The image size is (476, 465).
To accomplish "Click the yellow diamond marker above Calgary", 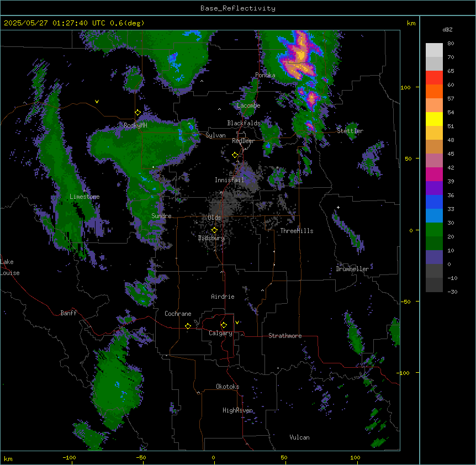I will click(x=224, y=325).
